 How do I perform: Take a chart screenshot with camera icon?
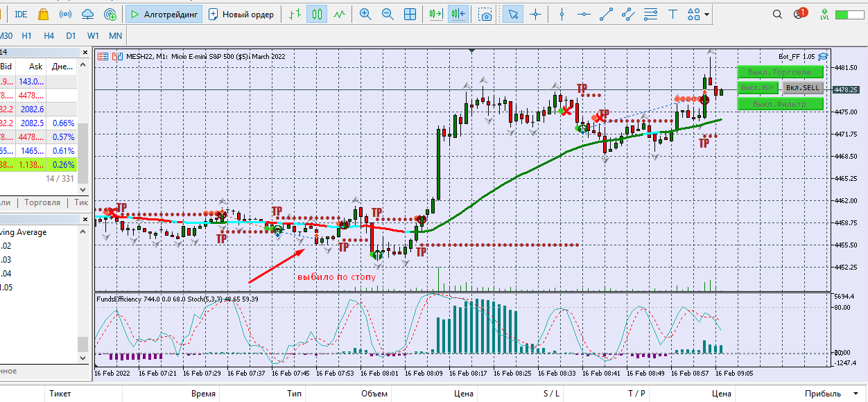pos(486,14)
